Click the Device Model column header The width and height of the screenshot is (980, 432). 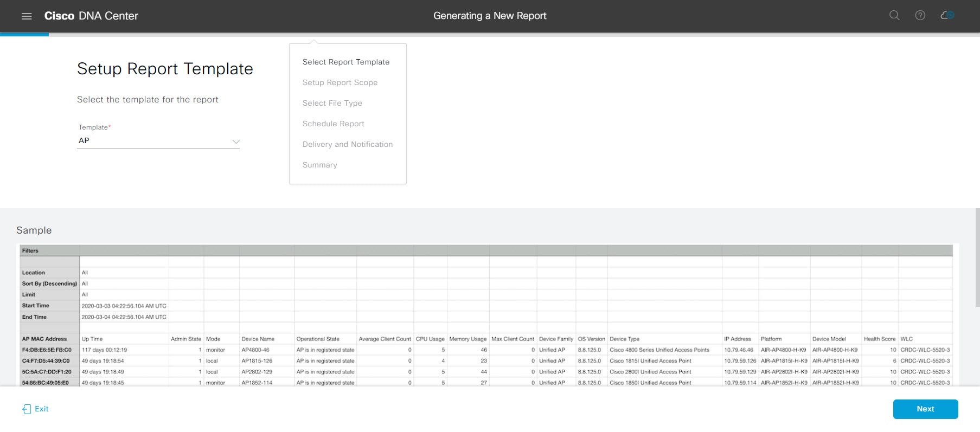829,339
